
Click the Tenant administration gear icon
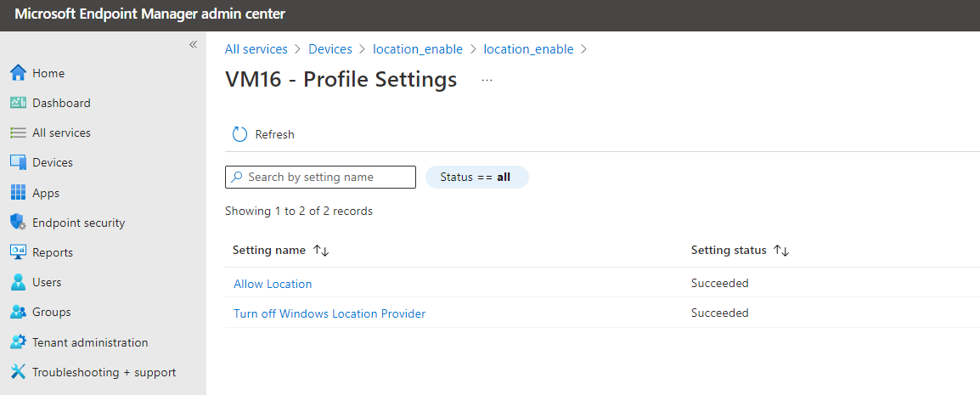point(18,342)
